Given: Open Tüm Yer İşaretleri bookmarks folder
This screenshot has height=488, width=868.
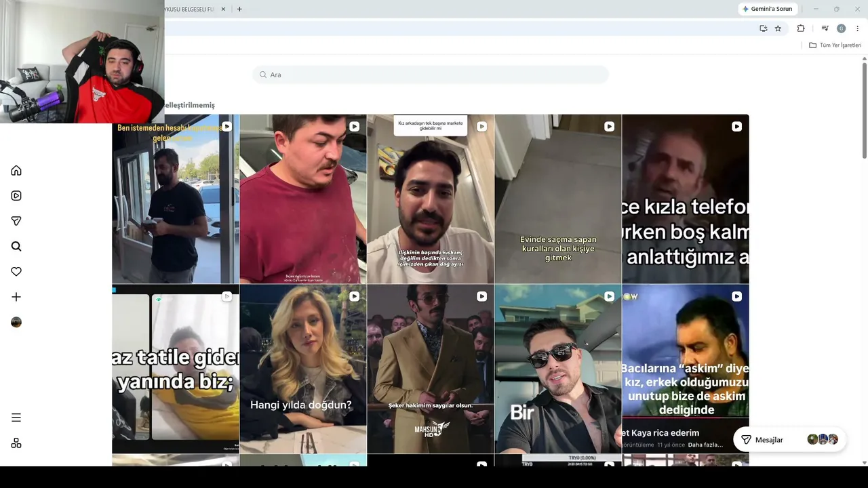Looking at the screenshot, I should pyautogui.click(x=835, y=45).
